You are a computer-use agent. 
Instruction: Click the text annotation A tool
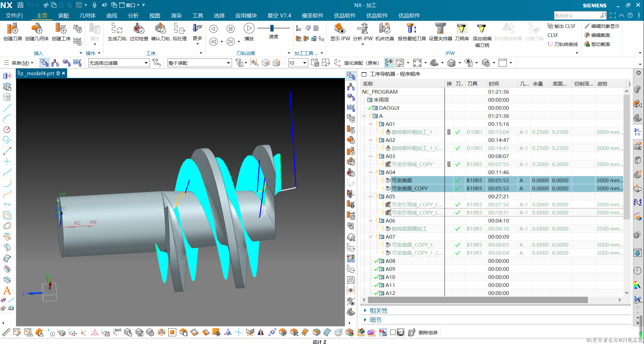click(7, 291)
